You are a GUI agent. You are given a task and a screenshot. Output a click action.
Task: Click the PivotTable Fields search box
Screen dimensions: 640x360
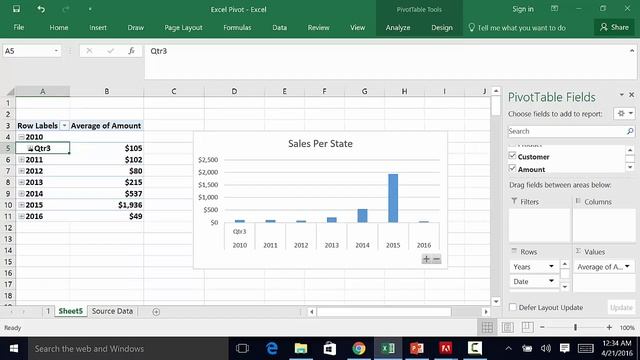point(571,131)
